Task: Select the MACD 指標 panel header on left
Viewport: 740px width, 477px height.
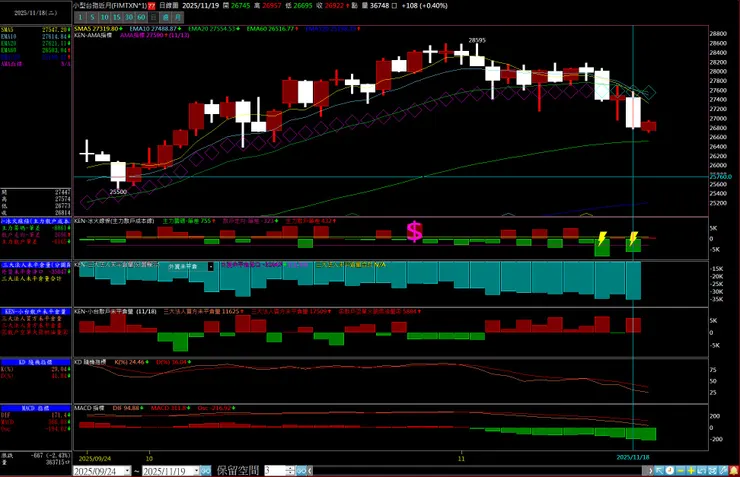Action: (36, 408)
